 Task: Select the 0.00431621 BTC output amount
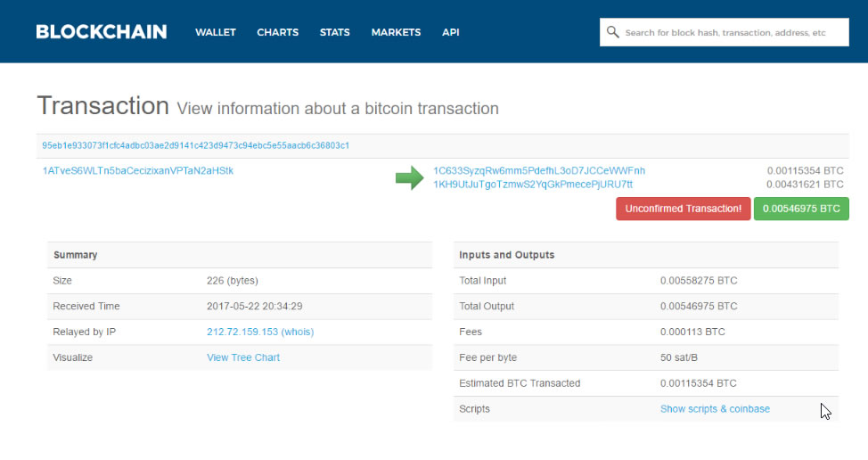(805, 185)
